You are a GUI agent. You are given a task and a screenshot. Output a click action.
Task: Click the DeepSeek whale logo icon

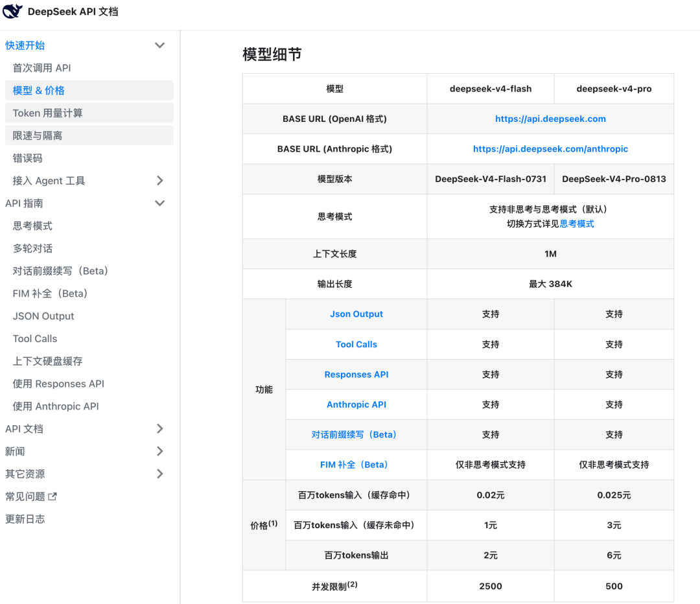coord(12,11)
